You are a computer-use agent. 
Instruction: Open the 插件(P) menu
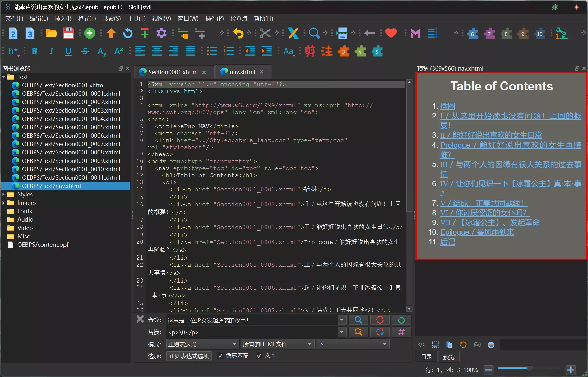[x=214, y=19]
